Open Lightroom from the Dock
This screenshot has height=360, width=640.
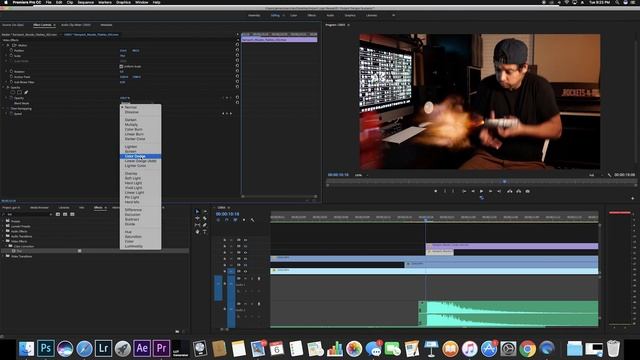coord(103,349)
